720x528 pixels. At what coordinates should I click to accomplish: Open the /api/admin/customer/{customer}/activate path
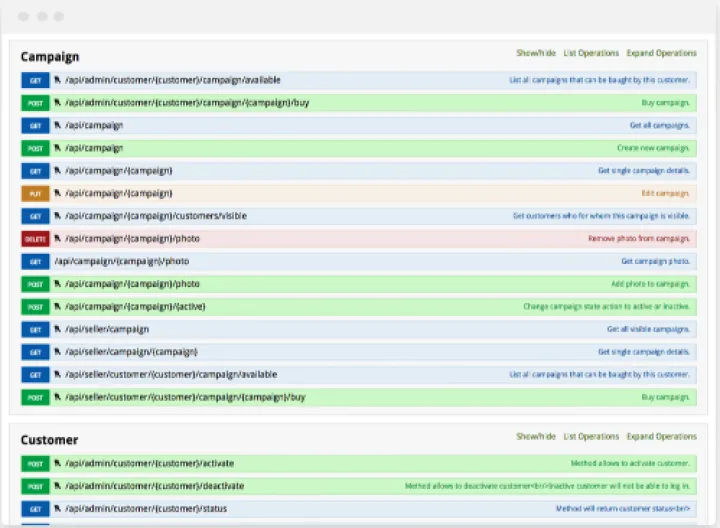coord(149,463)
